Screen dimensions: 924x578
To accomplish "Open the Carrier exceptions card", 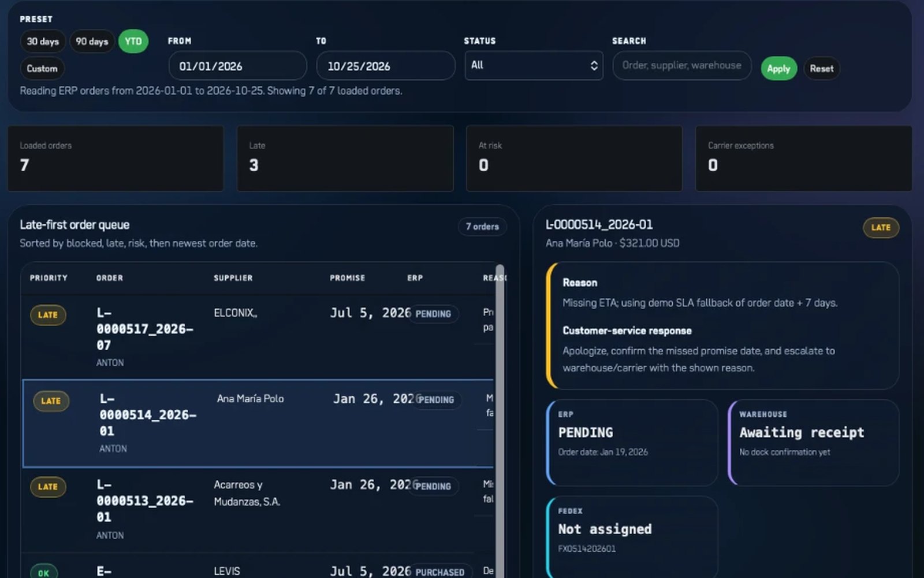I will (803, 158).
